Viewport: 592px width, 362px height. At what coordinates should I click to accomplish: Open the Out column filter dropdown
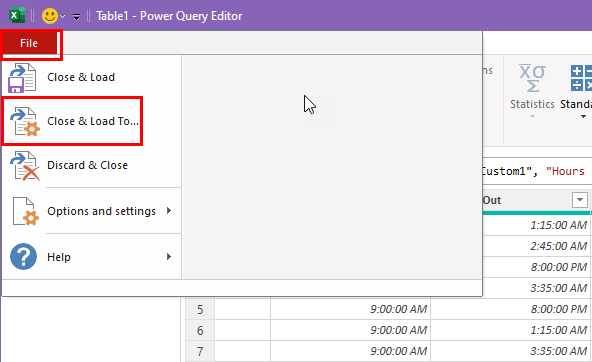[x=580, y=200]
